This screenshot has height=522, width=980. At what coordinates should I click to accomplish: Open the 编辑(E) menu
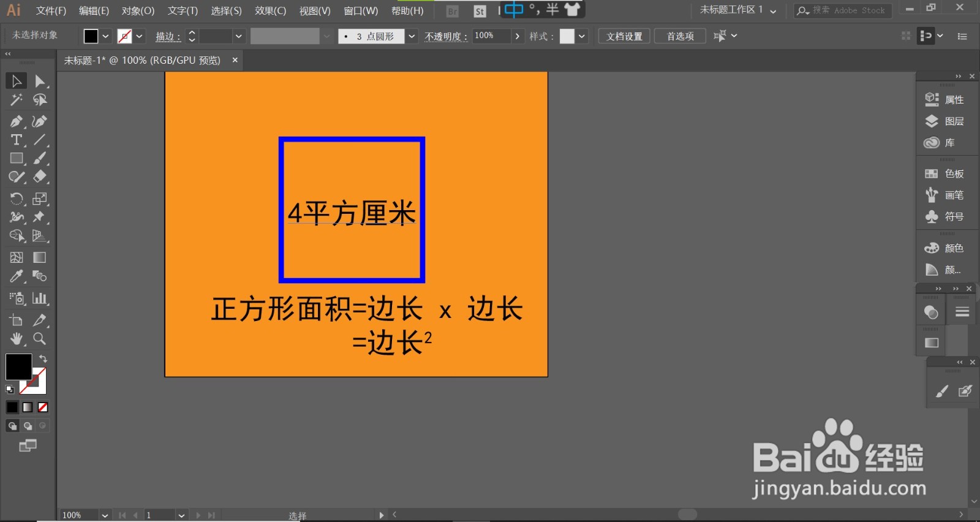coord(94,10)
